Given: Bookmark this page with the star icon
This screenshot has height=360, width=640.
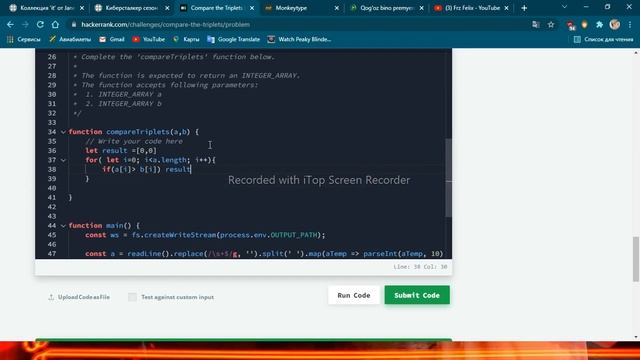Looking at the screenshot, I should [551, 24].
